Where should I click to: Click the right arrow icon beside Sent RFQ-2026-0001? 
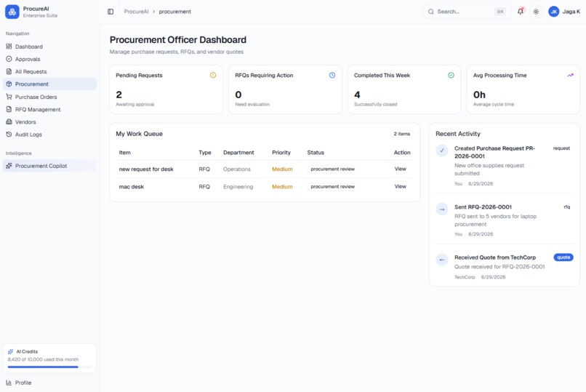442,209
